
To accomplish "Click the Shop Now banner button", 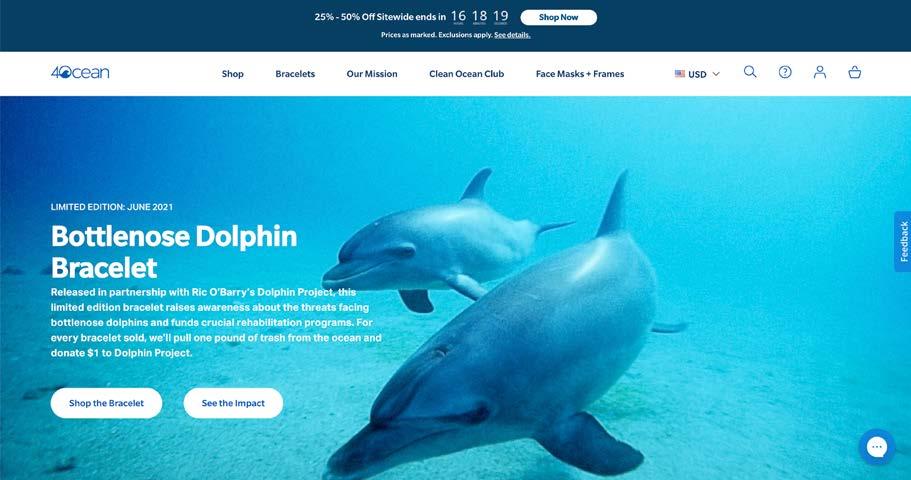I will click(x=558, y=17).
